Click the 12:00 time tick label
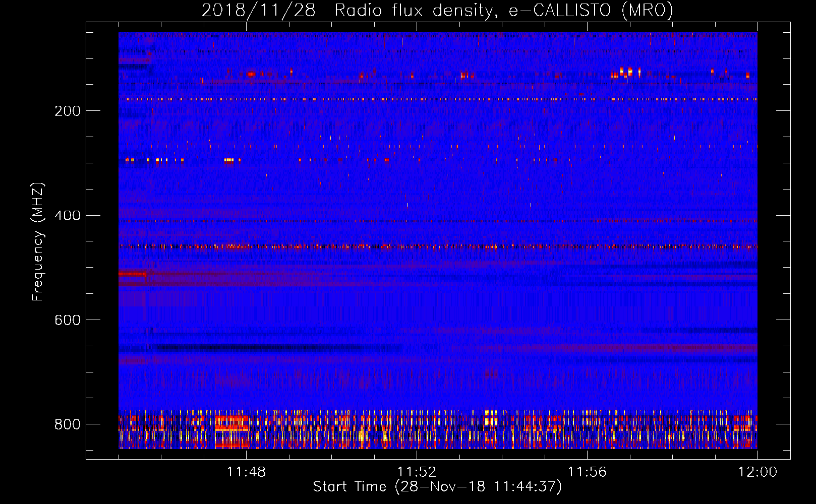Viewport: 816px width, 504px height. point(757,472)
